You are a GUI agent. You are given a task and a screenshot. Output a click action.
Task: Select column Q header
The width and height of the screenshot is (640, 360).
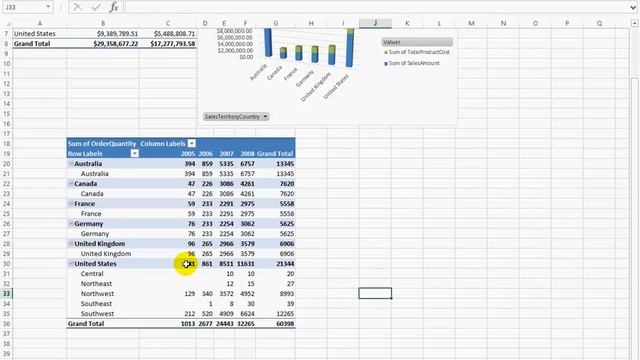tap(599, 23)
